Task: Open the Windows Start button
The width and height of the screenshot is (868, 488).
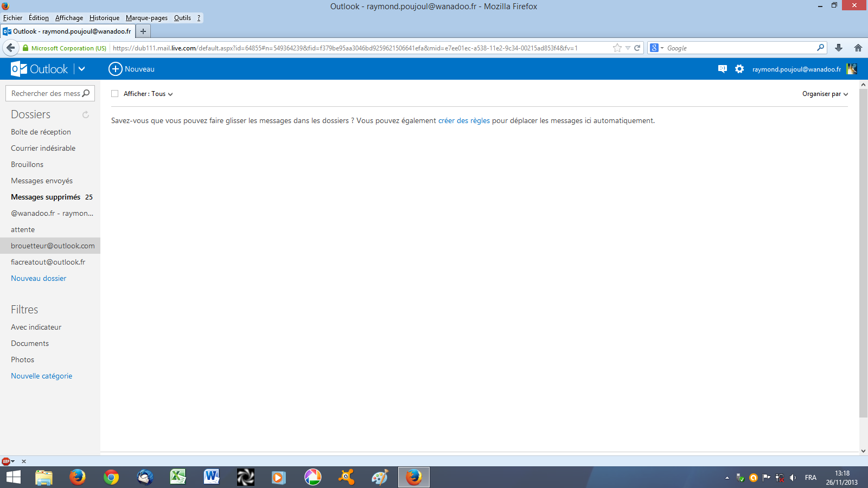Action: [13, 477]
